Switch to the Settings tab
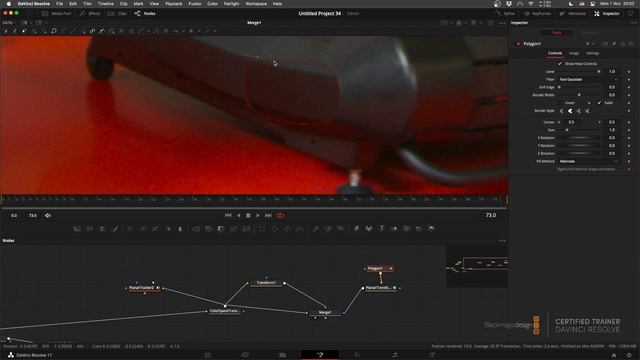This screenshot has height=360, width=640. [593, 53]
